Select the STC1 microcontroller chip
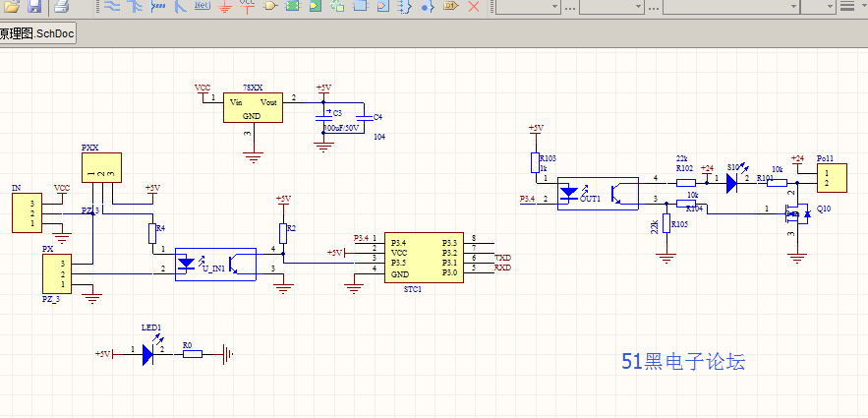 pos(424,258)
